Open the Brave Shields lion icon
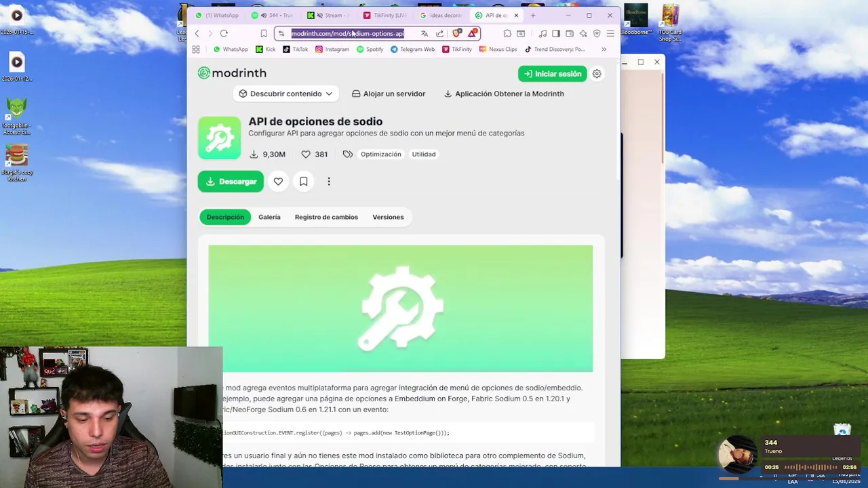Image resolution: width=868 pixels, height=488 pixels. pos(457,33)
